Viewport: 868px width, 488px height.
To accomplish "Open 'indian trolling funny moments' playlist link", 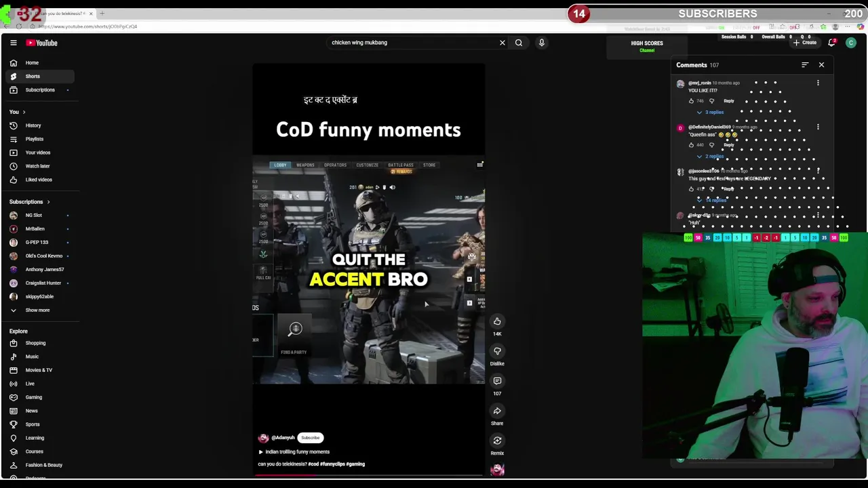I will tap(294, 452).
